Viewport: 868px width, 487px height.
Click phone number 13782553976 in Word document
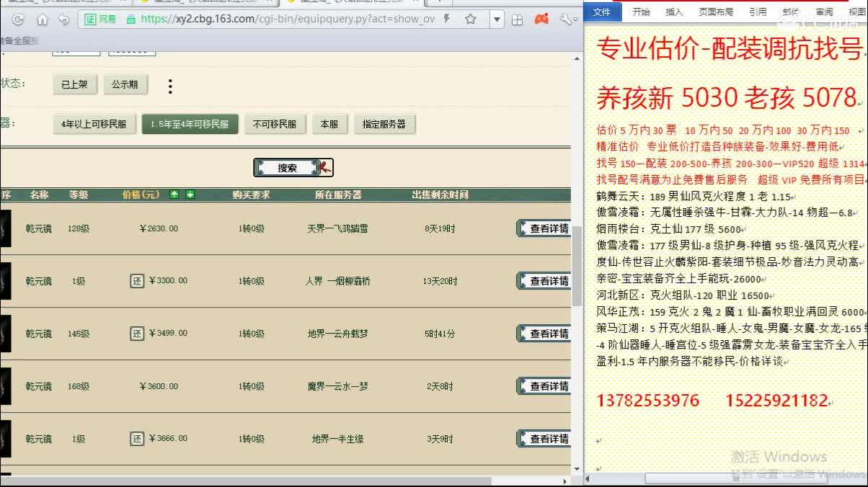(648, 401)
